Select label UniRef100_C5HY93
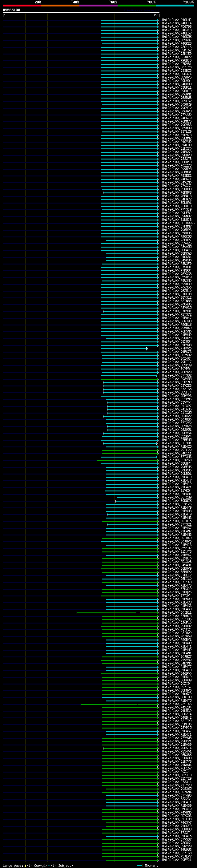The image size is (197, 868). 176,396
